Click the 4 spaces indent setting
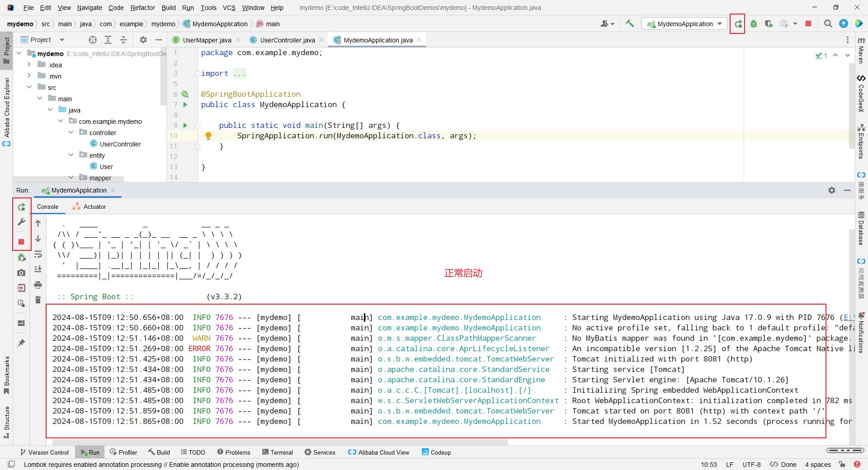868x470 pixels. click(x=818, y=465)
